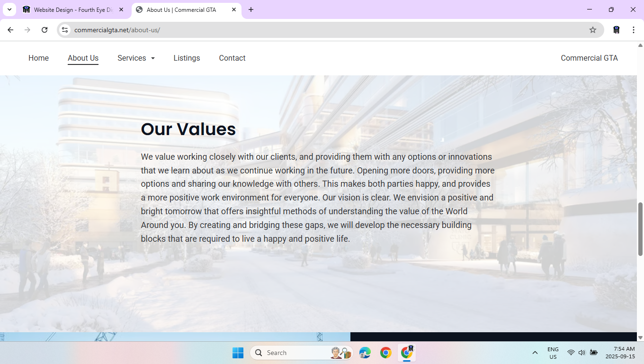Open Google Chrome from the taskbar
This screenshot has height=364, width=644.
(386, 353)
